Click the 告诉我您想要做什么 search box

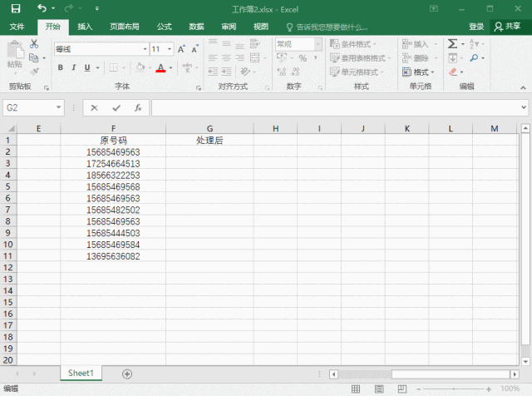tap(327, 27)
